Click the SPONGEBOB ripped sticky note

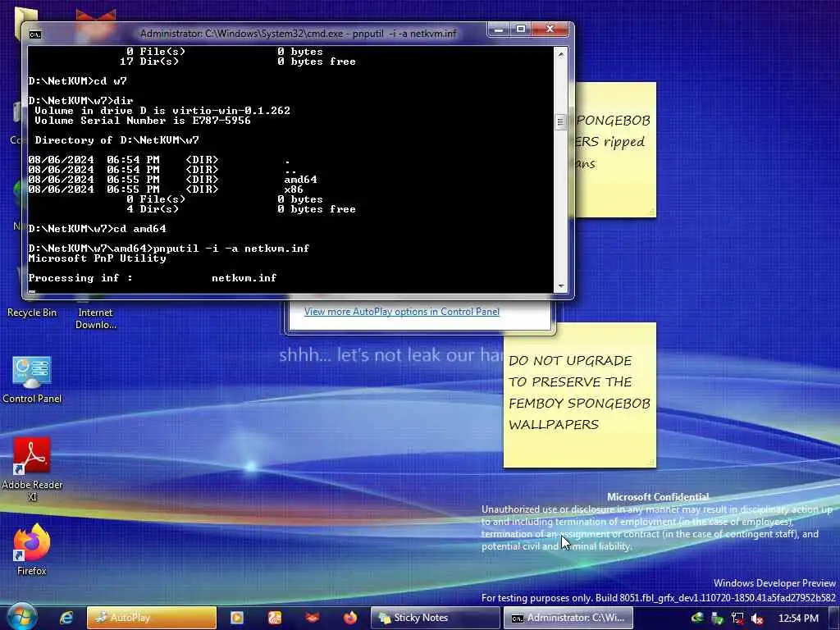[x=615, y=149]
